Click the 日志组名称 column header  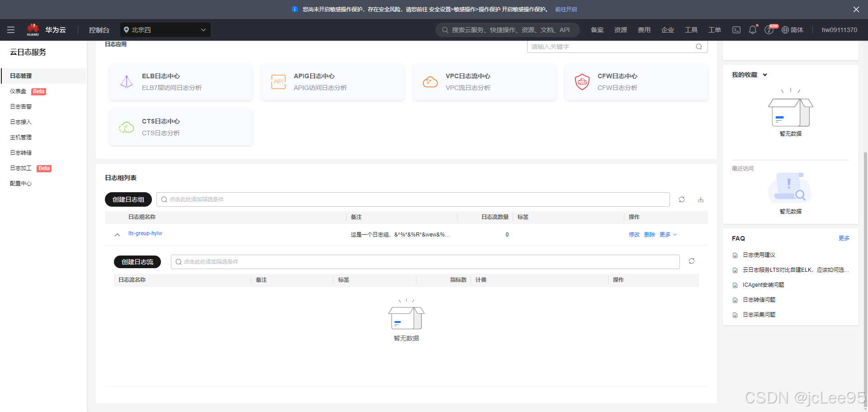click(142, 217)
